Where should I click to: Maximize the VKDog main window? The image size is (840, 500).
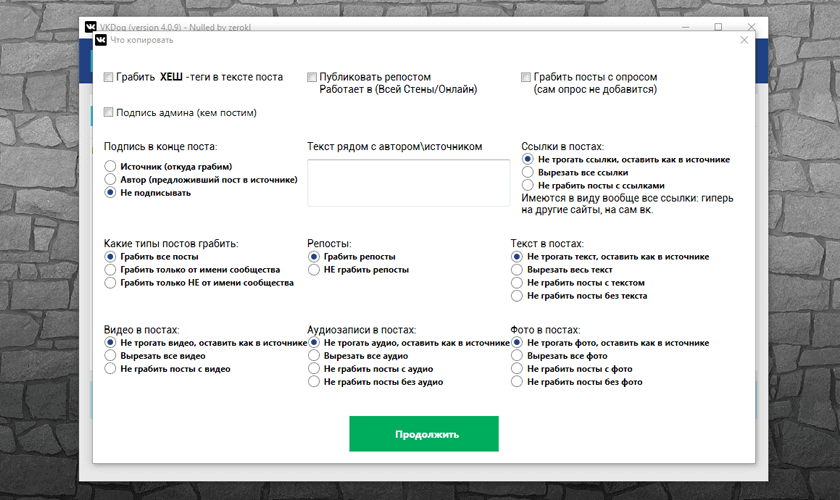(718, 27)
